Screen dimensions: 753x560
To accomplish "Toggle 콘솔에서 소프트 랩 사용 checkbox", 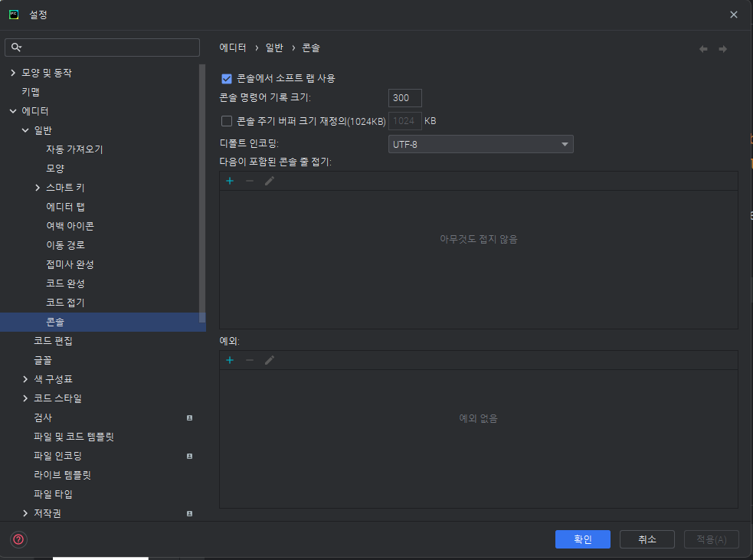I will point(226,78).
